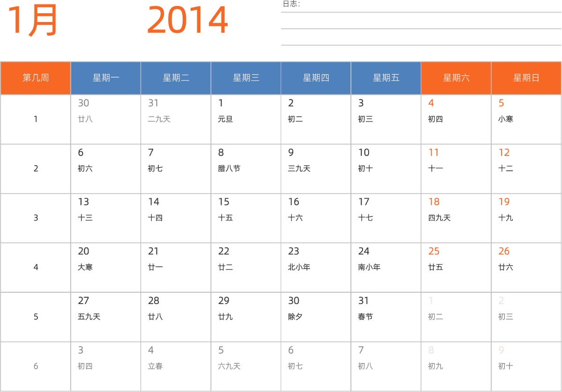The image size is (562, 392).
Task: Select the 星期三 column header
Action: [246, 78]
